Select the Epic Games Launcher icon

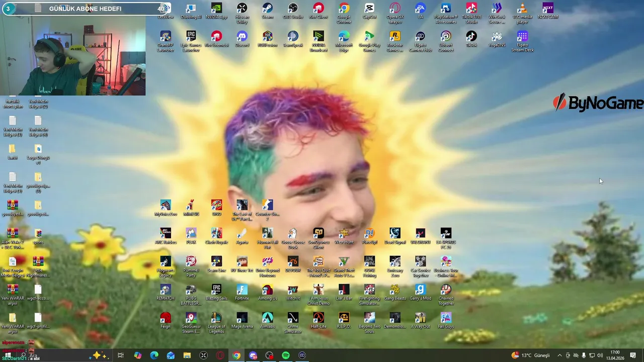point(191,42)
